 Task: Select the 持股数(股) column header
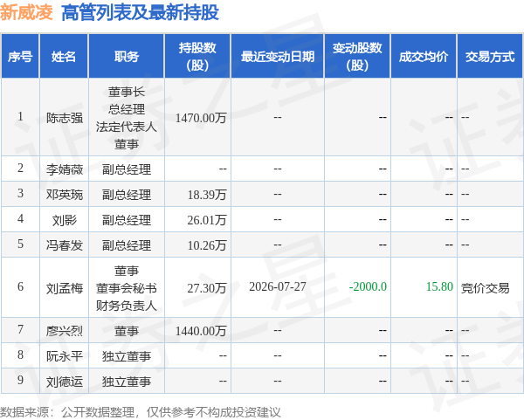(x=197, y=56)
